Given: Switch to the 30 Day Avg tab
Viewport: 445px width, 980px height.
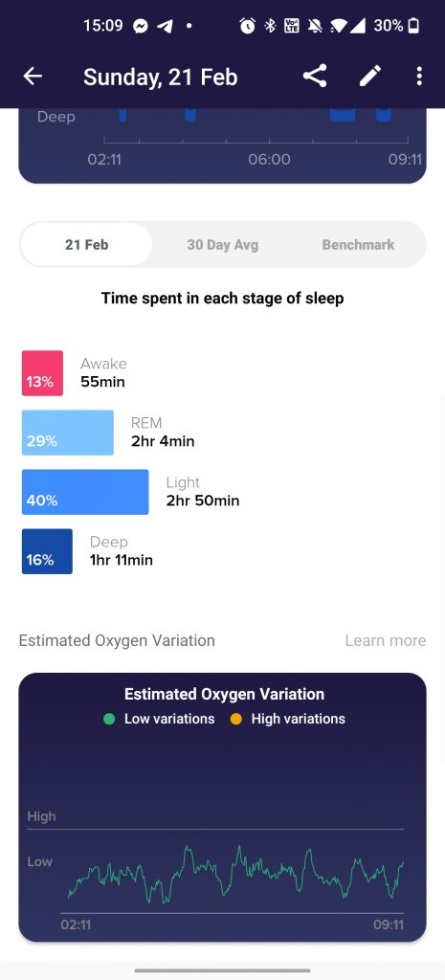Looking at the screenshot, I should tap(222, 244).
